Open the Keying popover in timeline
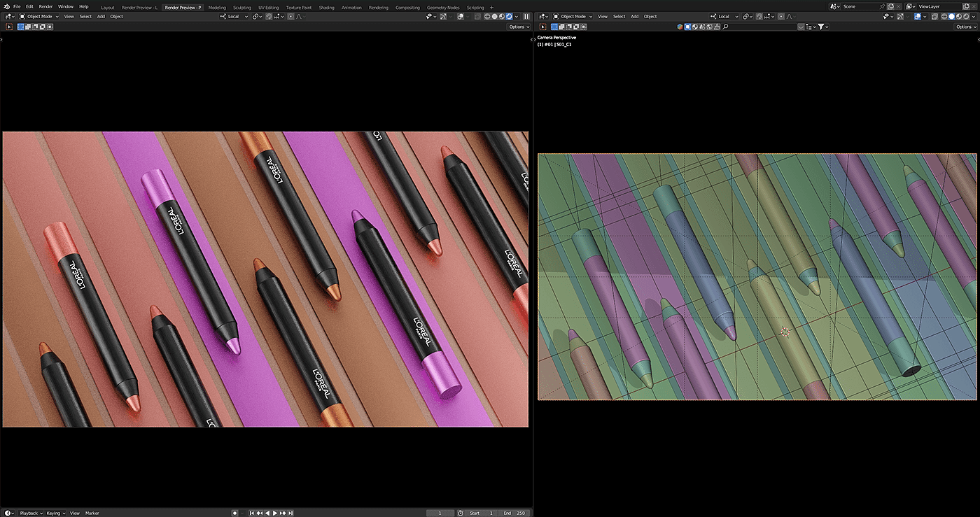 pos(56,513)
